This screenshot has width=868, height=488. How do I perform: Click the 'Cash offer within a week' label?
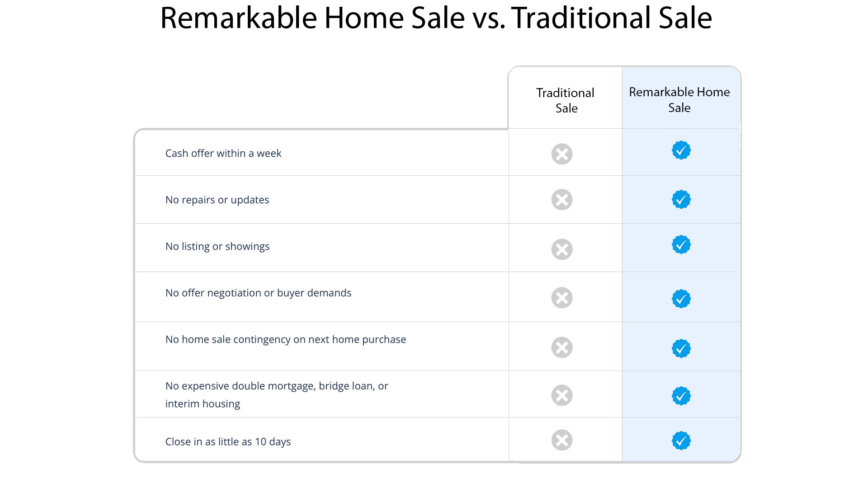[x=223, y=154]
